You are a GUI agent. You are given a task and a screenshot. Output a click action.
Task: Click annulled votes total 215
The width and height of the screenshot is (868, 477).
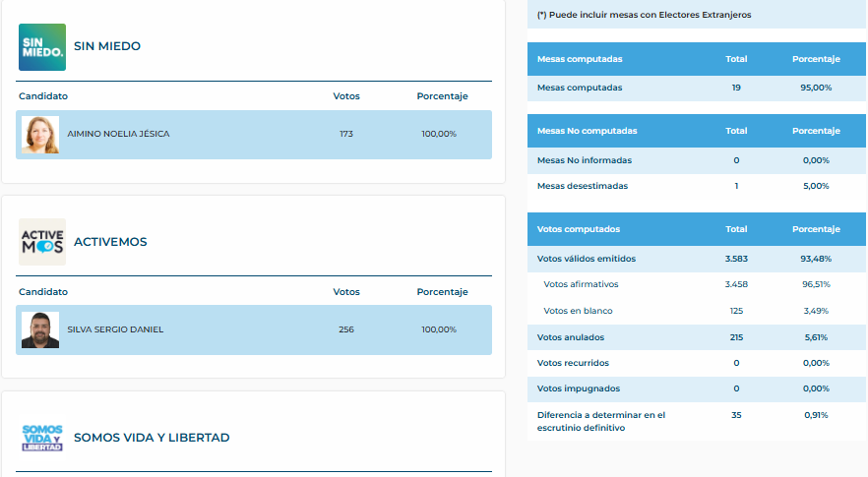[x=736, y=337]
